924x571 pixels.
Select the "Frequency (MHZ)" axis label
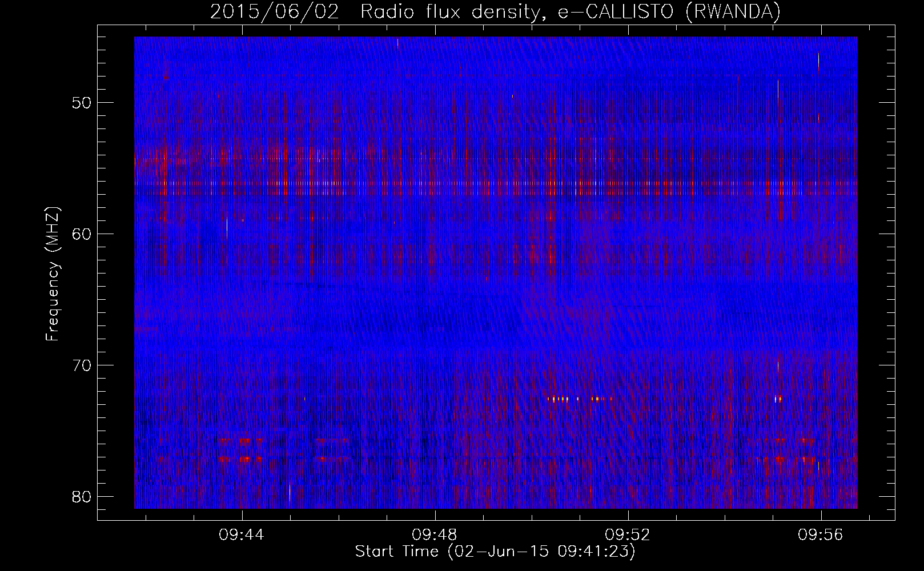coord(53,274)
